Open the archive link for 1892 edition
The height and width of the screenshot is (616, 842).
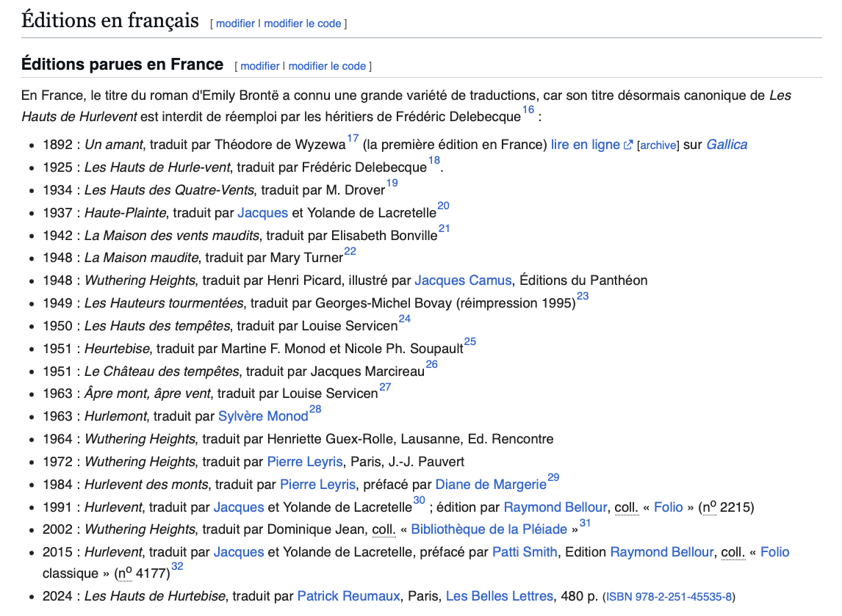pos(658,145)
